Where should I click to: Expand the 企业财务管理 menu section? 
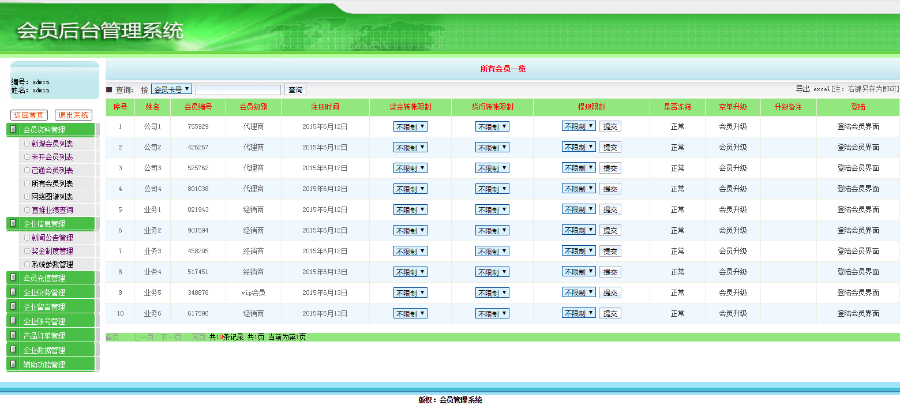51,292
